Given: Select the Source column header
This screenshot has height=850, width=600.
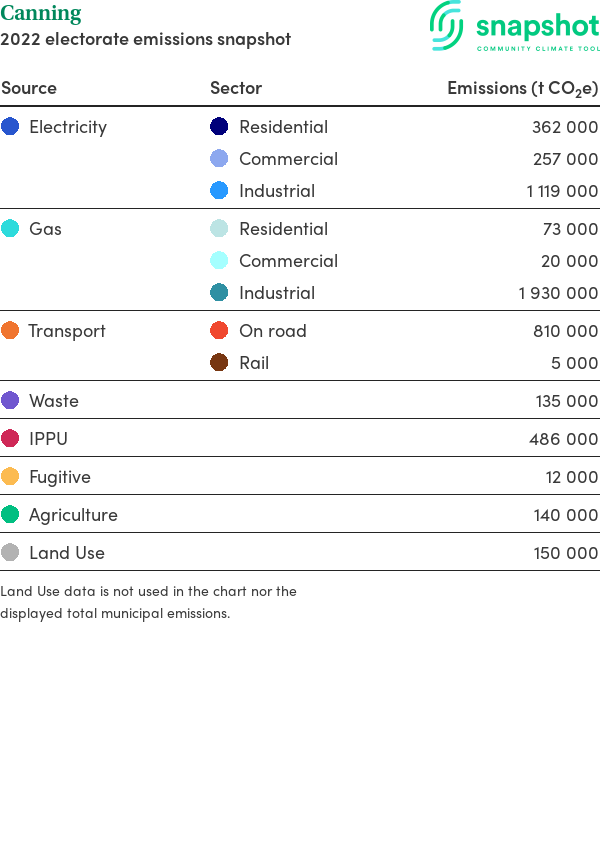Looking at the screenshot, I should 29,88.
